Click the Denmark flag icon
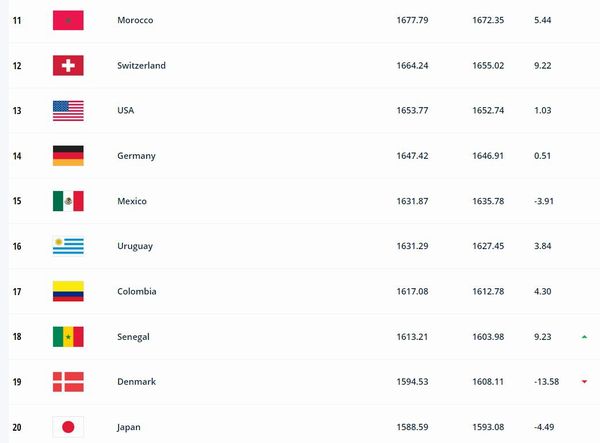600x443 pixels. tap(68, 382)
